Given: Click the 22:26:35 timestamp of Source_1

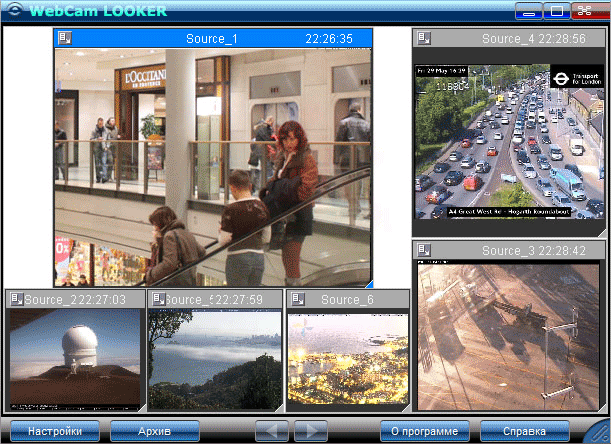Looking at the screenshot, I should (x=329, y=39).
